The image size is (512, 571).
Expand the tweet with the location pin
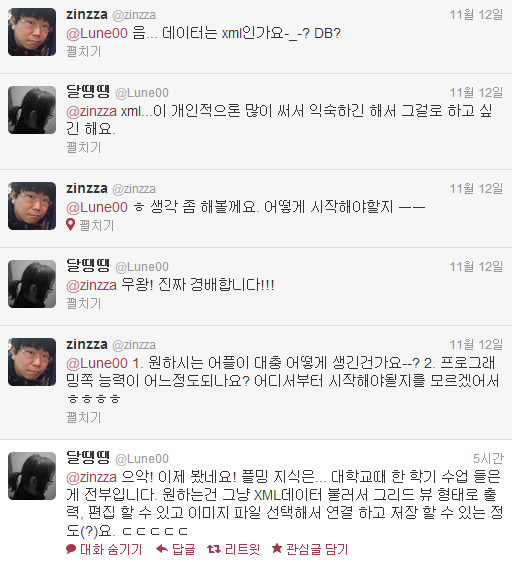97,225
